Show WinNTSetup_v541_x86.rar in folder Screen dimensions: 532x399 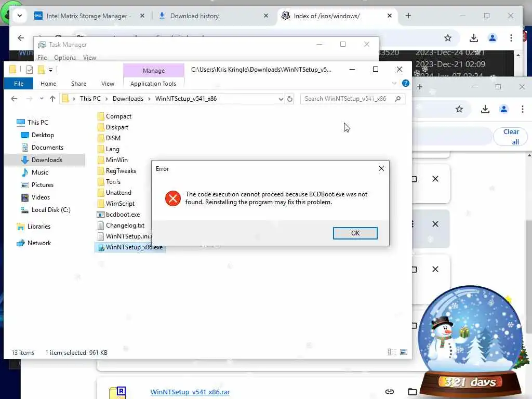(x=412, y=392)
